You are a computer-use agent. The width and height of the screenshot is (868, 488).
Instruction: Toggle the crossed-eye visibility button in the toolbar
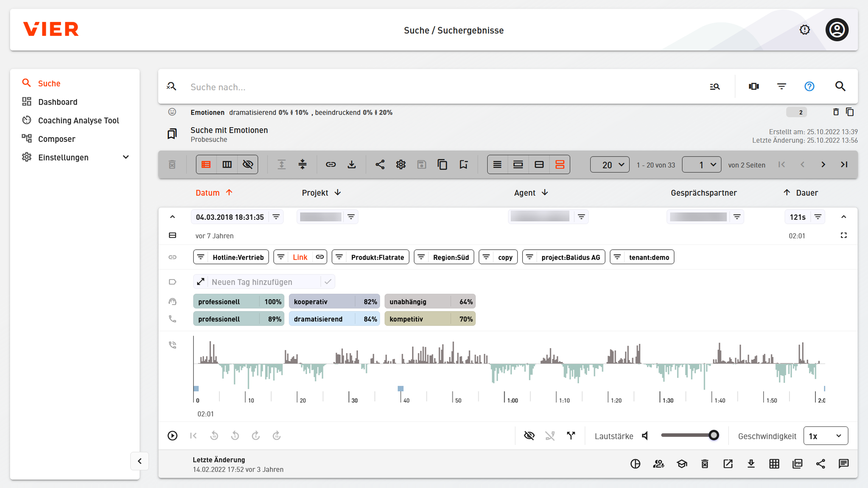coord(248,165)
